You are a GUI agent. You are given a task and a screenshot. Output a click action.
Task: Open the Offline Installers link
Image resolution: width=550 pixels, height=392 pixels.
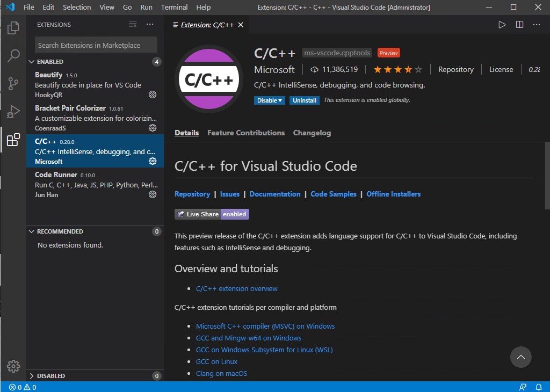(x=394, y=194)
